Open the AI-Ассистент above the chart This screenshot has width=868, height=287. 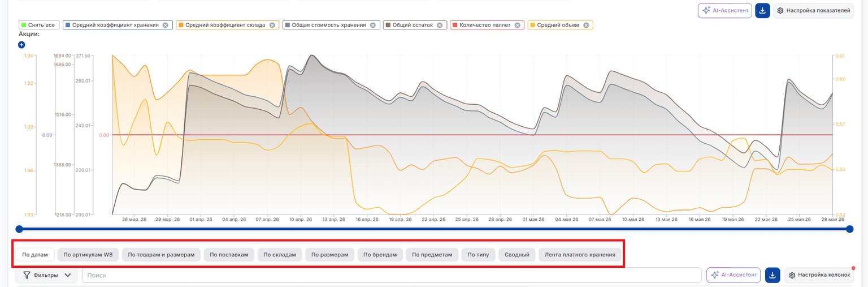click(725, 11)
